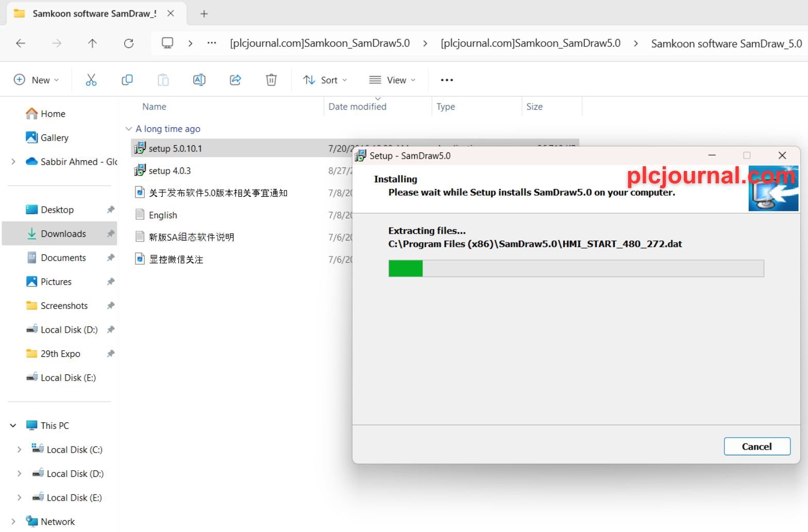Expand Local Disk (E:) under This PC
The width and height of the screenshot is (808, 532).
(19, 497)
